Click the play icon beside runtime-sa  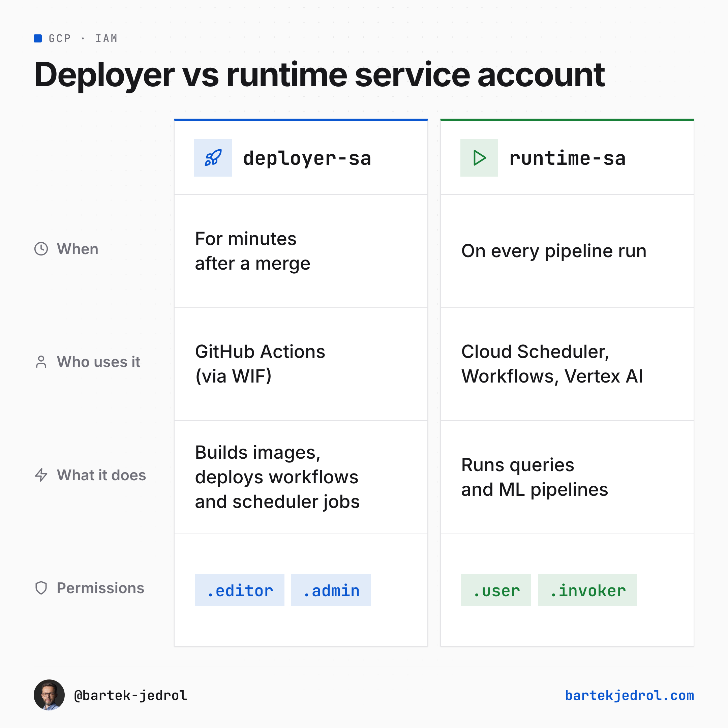tap(479, 157)
